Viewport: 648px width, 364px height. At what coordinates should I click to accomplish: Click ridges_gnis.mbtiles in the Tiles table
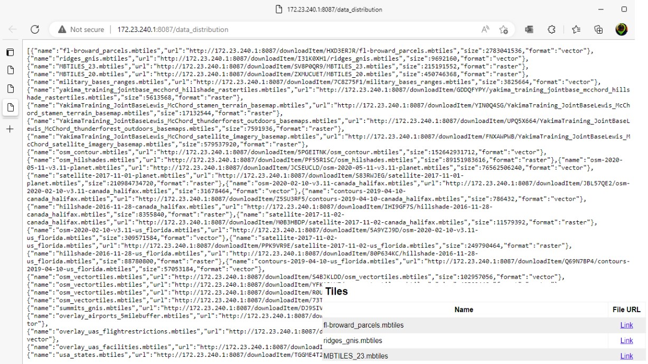(x=353, y=340)
